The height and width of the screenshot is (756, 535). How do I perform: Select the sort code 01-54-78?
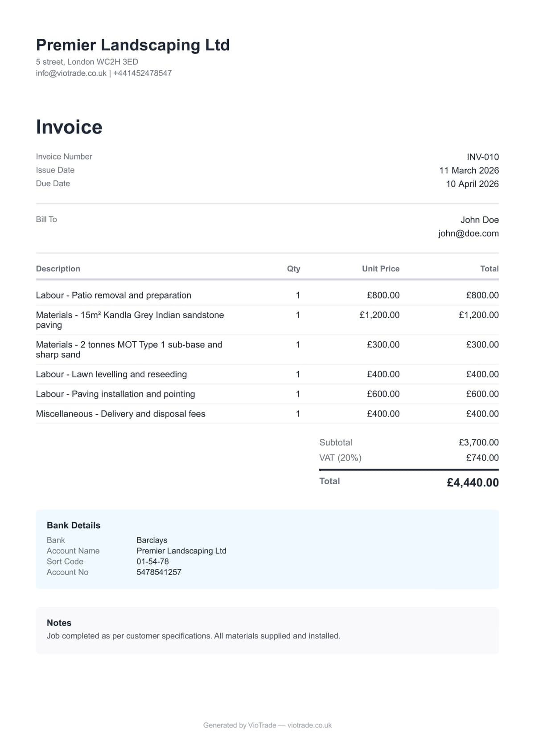click(x=152, y=561)
